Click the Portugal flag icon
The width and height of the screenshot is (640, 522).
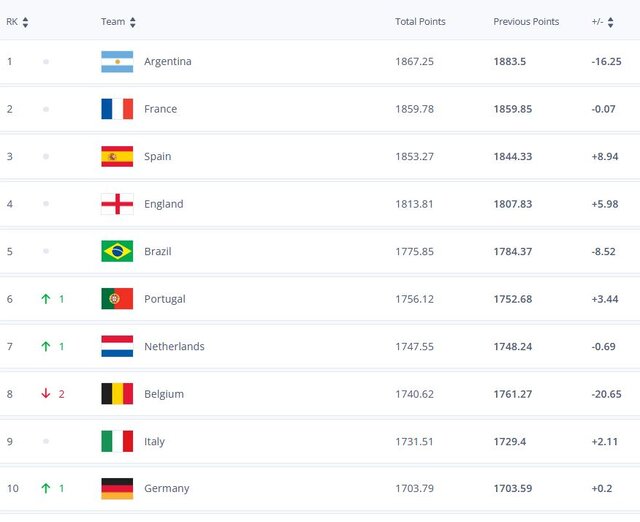pos(117,299)
